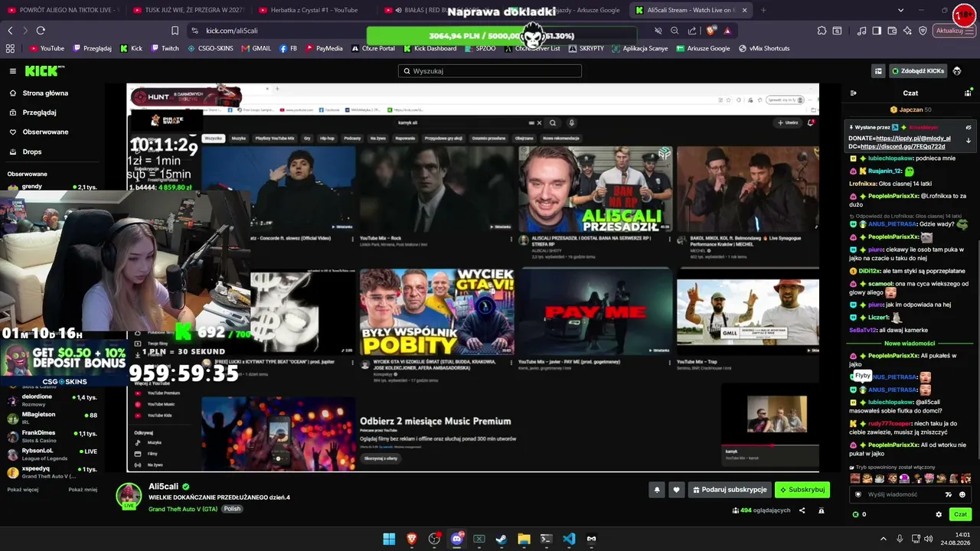The width and height of the screenshot is (980, 551).
Task: Click the Subskrybuj button
Action: [x=802, y=490]
